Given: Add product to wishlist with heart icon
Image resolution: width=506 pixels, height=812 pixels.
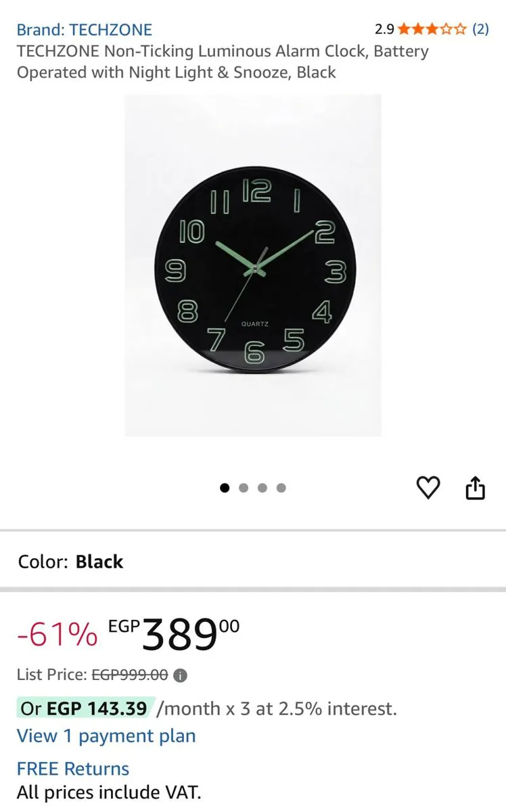Looking at the screenshot, I should pos(428,487).
